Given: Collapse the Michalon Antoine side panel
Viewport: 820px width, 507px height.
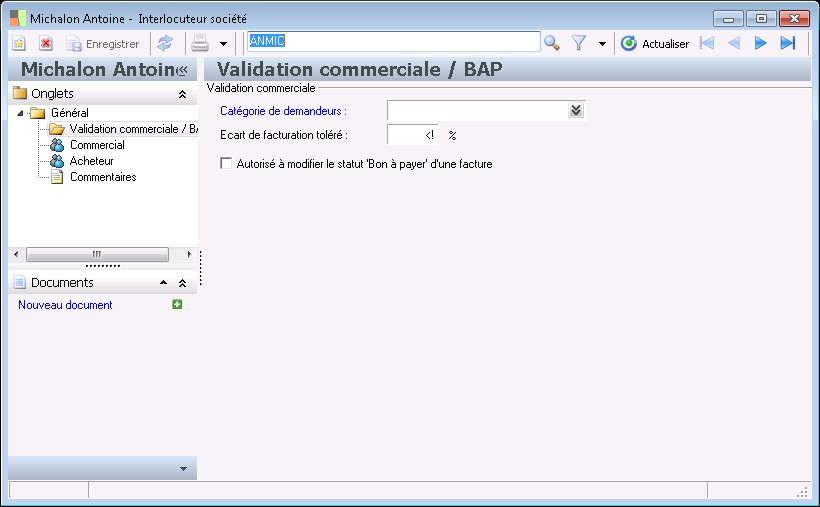Looking at the screenshot, I should (x=182, y=70).
